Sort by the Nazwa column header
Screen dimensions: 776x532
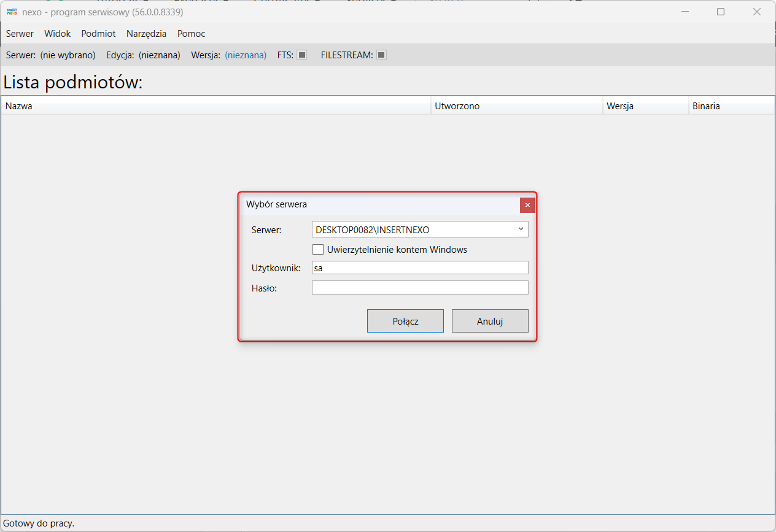[216, 106]
